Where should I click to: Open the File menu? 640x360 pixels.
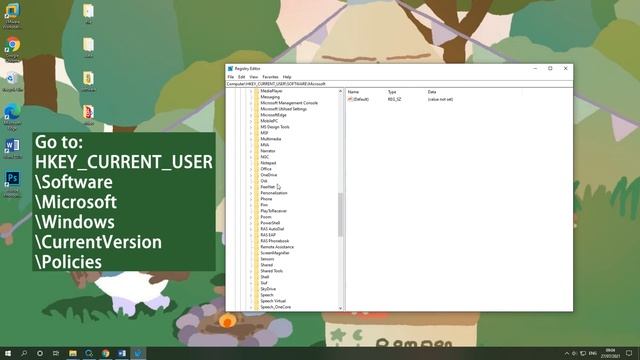coord(231,77)
